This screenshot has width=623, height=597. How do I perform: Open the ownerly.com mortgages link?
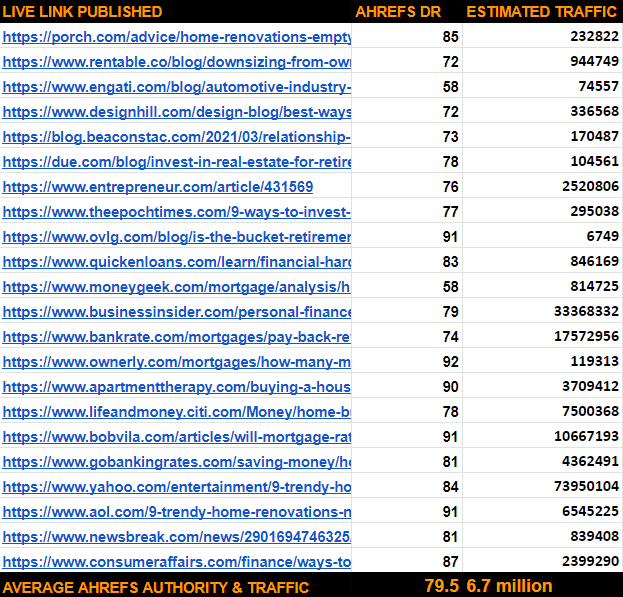pyautogui.click(x=177, y=362)
